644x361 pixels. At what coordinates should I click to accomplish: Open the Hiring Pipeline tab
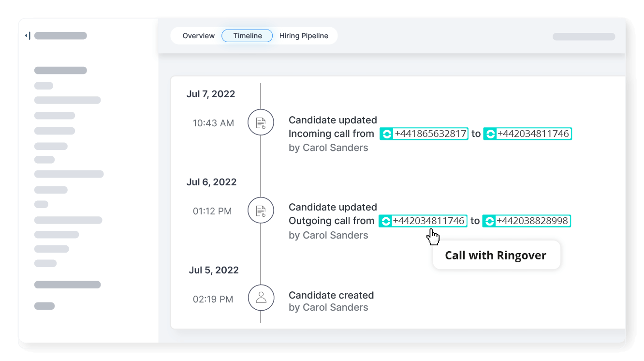304,35
